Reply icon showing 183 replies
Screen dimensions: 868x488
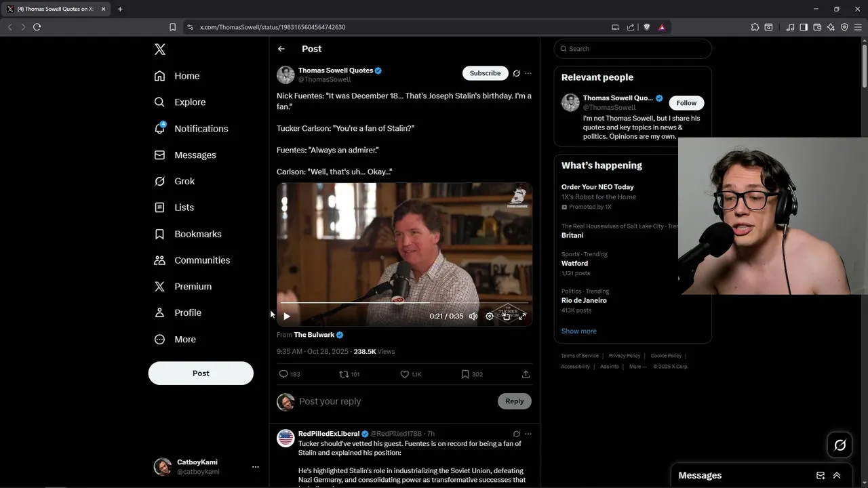290,374
